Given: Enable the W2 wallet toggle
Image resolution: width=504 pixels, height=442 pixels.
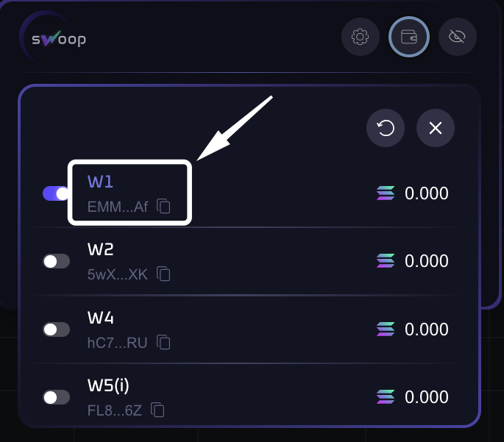Looking at the screenshot, I should click(57, 261).
